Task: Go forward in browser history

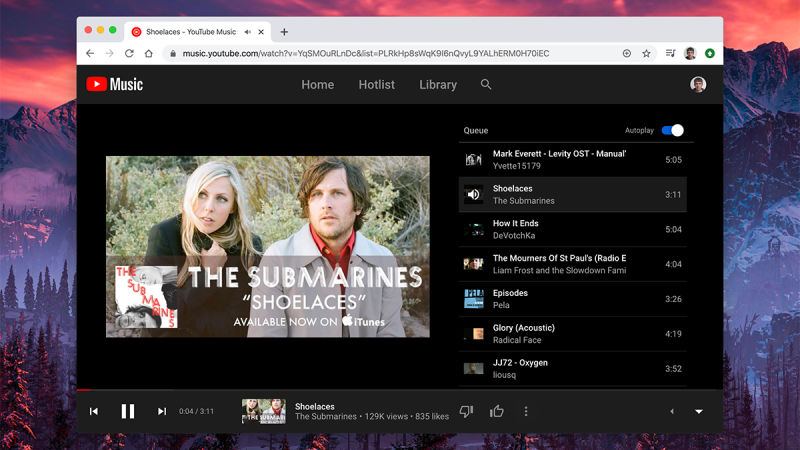Action: 109,53
